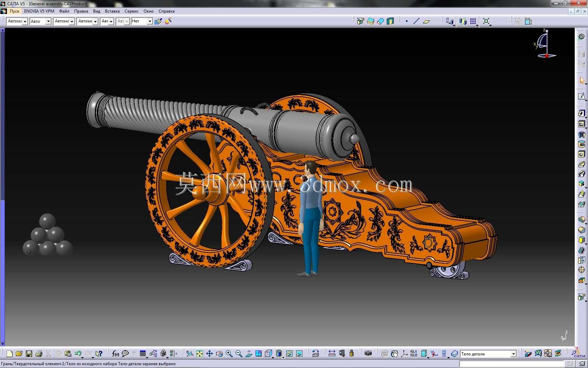Open the Вставка menu
The image size is (588, 368).
(x=112, y=11)
